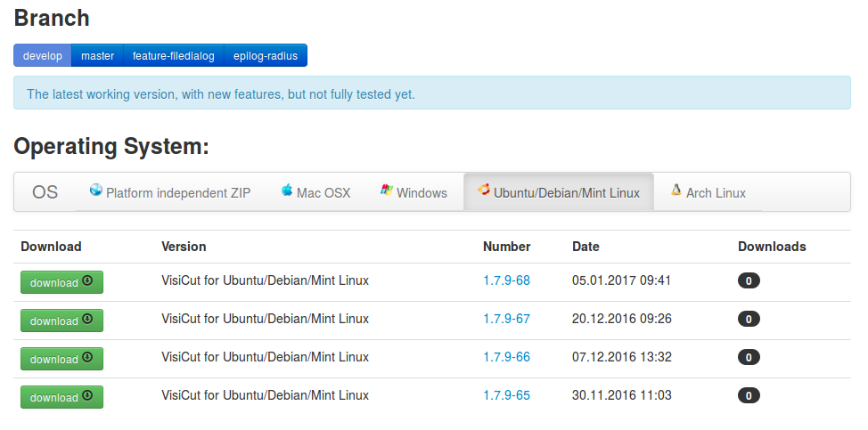Click the download count badge for 1.7.9-67
This screenshot has width=868, height=430.
coord(749,319)
